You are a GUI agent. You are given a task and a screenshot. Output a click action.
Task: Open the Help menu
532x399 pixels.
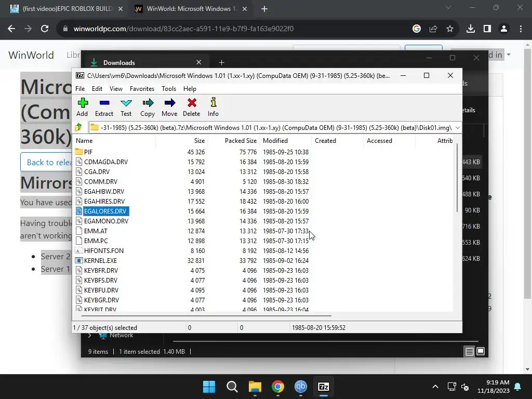click(190, 88)
